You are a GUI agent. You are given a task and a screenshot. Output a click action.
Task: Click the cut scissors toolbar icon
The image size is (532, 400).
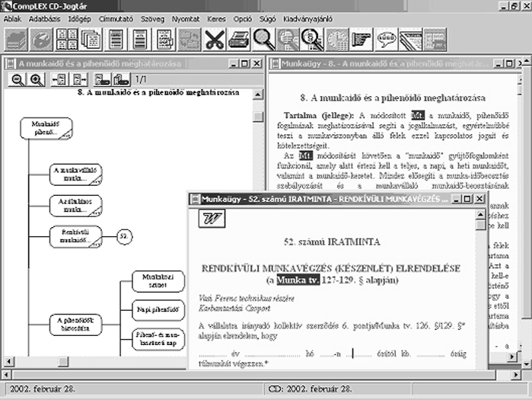pos(214,40)
